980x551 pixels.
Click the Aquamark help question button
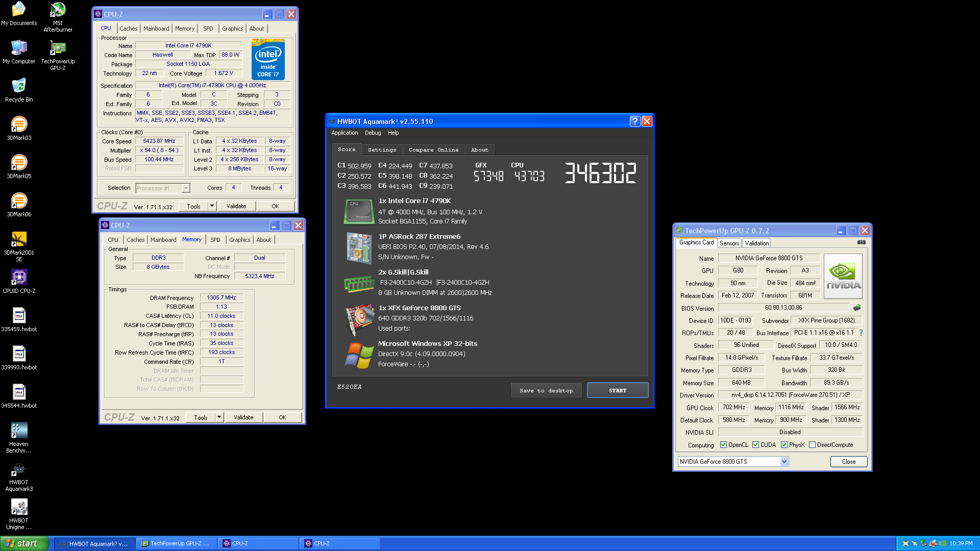[x=634, y=121]
